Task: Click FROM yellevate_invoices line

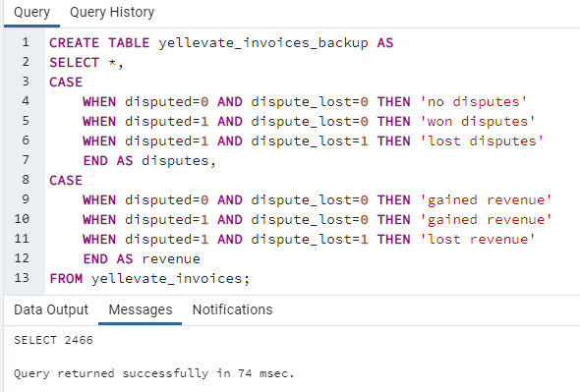Action: coord(149,279)
